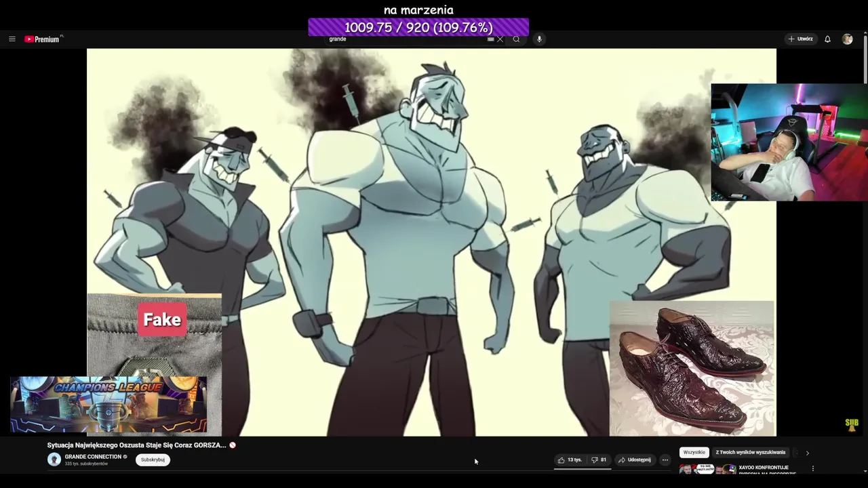Open the on-screen keyboard icon in search
The width and height of the screenshot is (868, 488).
point(491,39)
